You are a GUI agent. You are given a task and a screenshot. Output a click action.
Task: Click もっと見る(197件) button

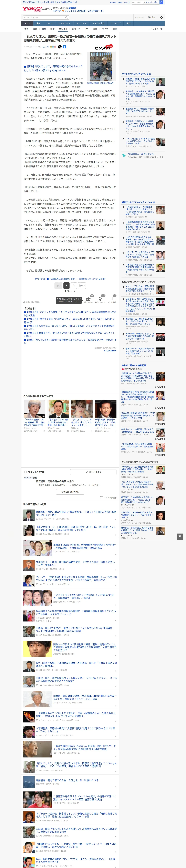70,492
